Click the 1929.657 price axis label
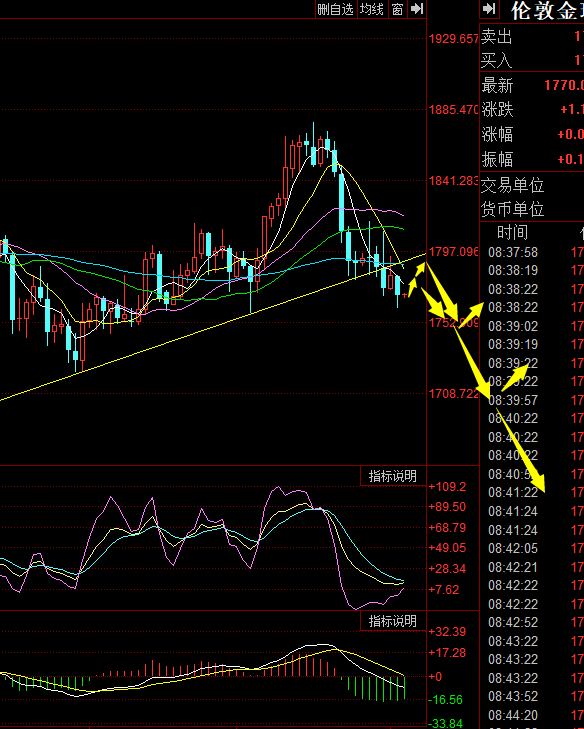This screenshot has height=729, width=584. point(453,39)
